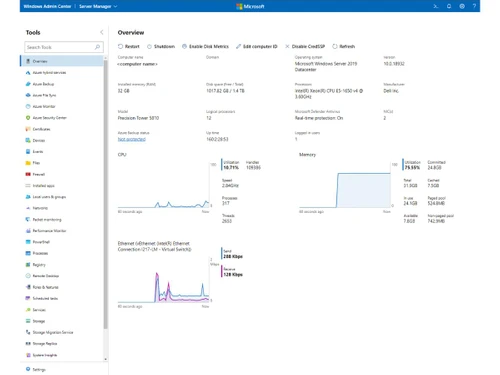Click the Tools scrollbar up arrow
The width and height of the screenshot is (500, 375).
[x=106, y=58]
